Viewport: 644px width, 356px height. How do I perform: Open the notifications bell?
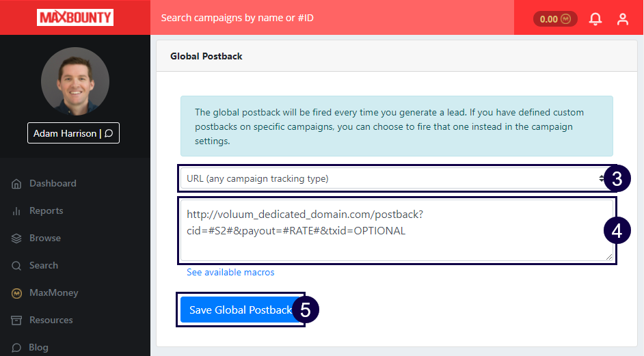(595, 19)
